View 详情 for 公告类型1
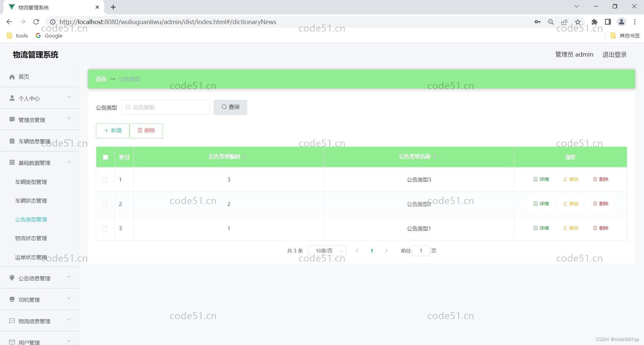This screenshot has width=644, height=345. click(x=541, y=228)
